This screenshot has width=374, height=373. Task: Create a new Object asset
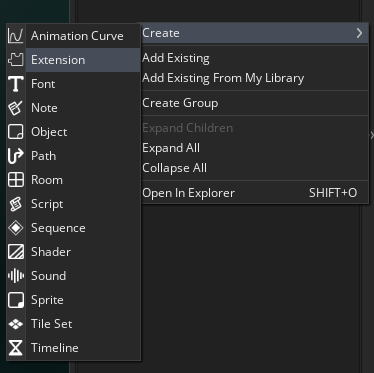pyautogui.click(x=73, y=132)
